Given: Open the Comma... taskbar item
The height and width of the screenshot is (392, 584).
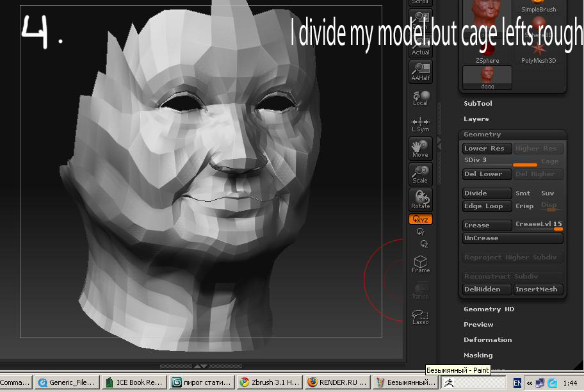Looking at the screenshot, I should point(16,382).
